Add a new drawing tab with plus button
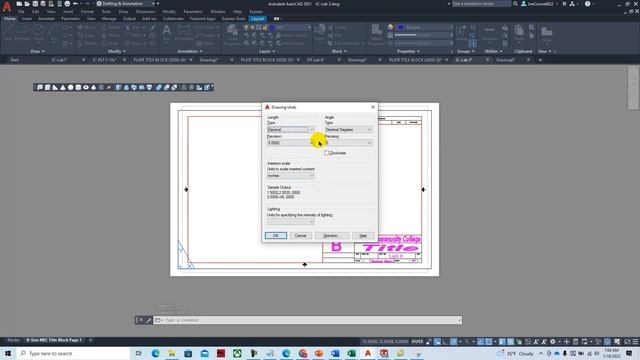The width and height of the screenshot is (640, 360). point(540,60)
